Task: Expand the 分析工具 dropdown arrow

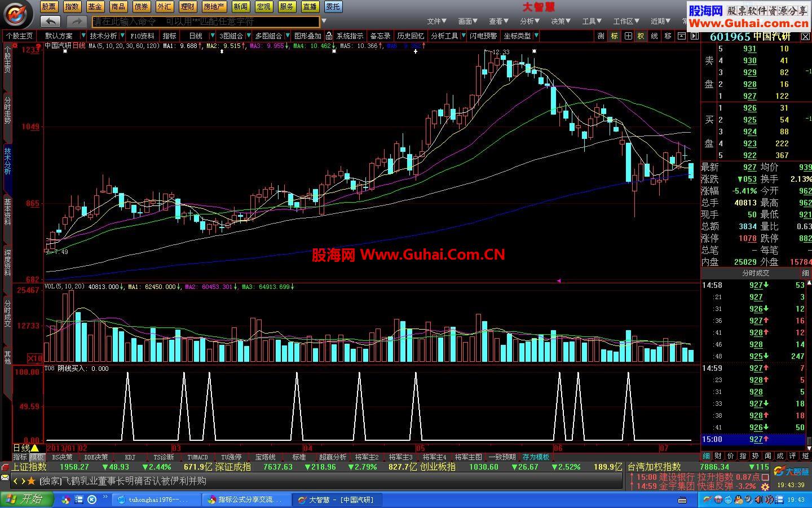Action: pos(463,36)
